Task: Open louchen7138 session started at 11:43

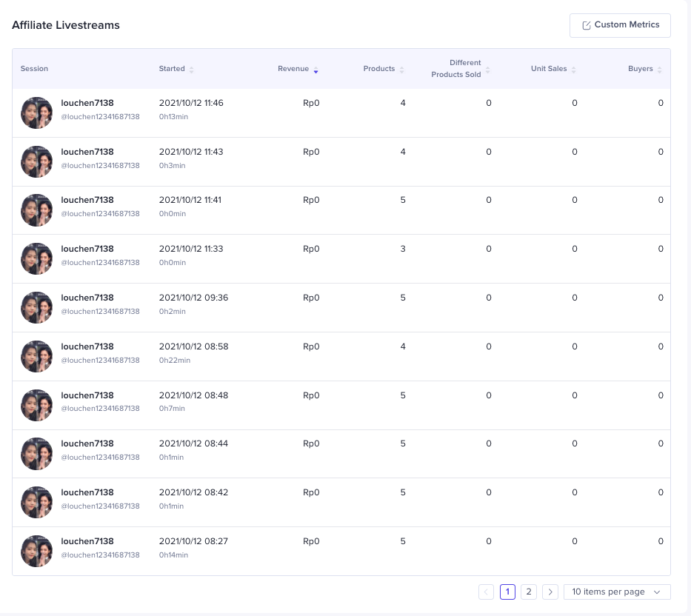Action: (87, 152)
